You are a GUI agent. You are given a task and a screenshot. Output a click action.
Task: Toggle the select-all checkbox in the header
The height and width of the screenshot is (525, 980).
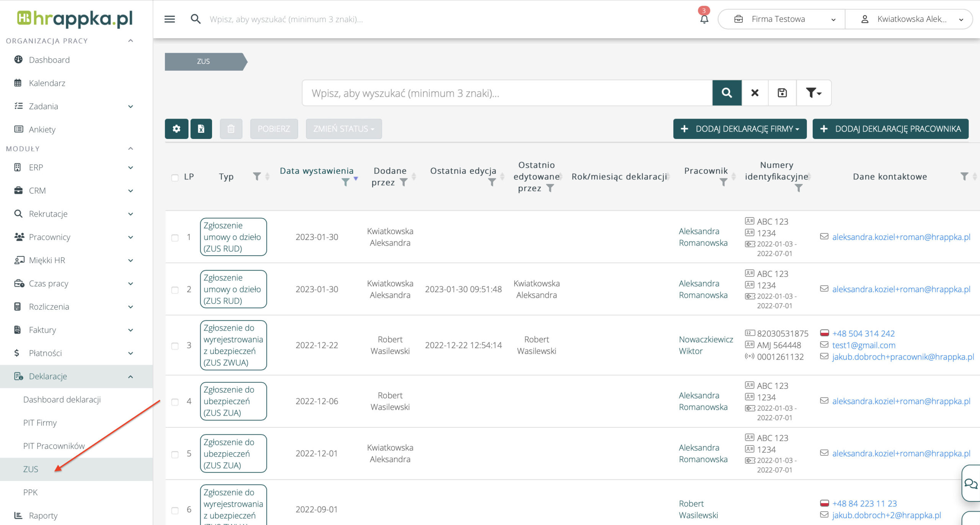tap(175, 178)
